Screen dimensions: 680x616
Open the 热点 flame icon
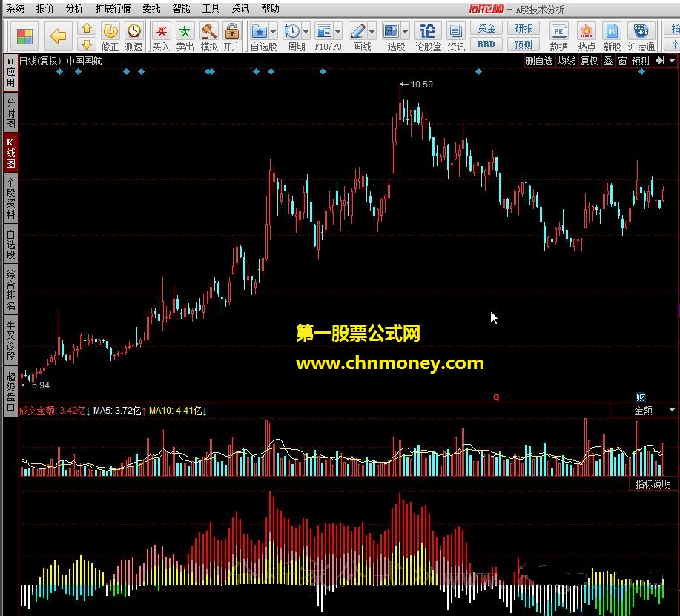587,32
